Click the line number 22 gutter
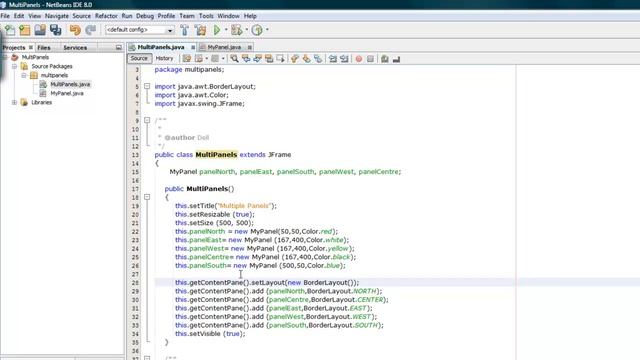Viewport: 640px width, 360px height. coord(135,231)
